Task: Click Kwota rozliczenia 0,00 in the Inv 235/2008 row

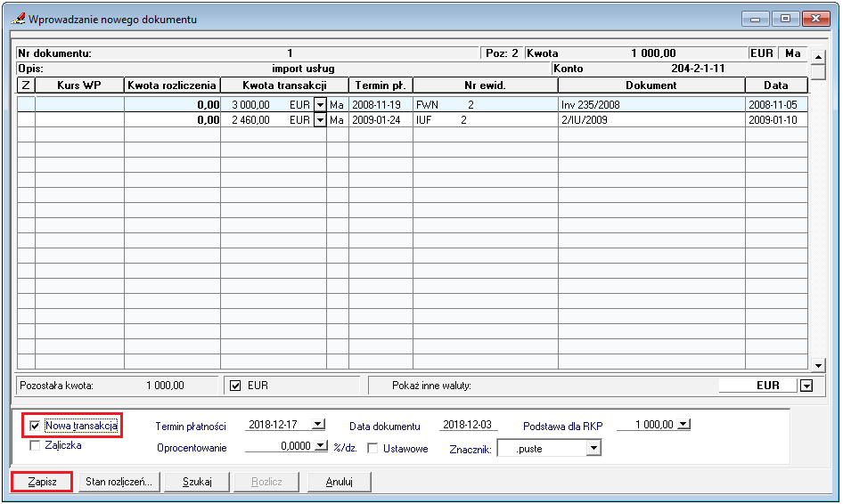Action: pyautogui.click(x=172, y=105)
